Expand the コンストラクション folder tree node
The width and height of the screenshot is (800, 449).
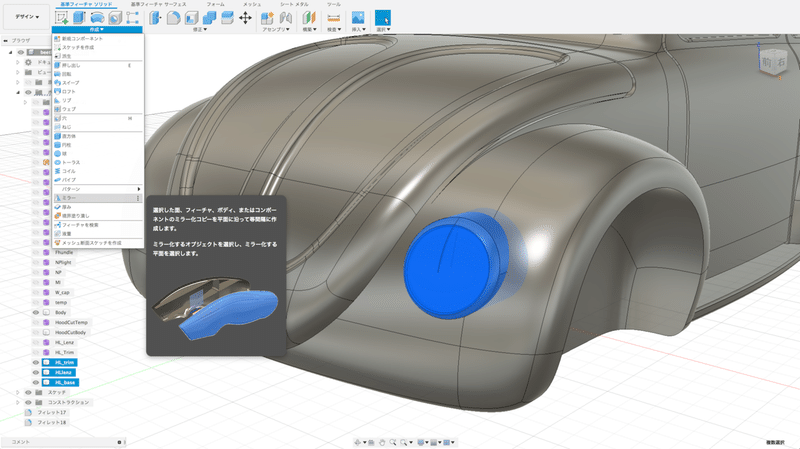(x=18, y=402)
